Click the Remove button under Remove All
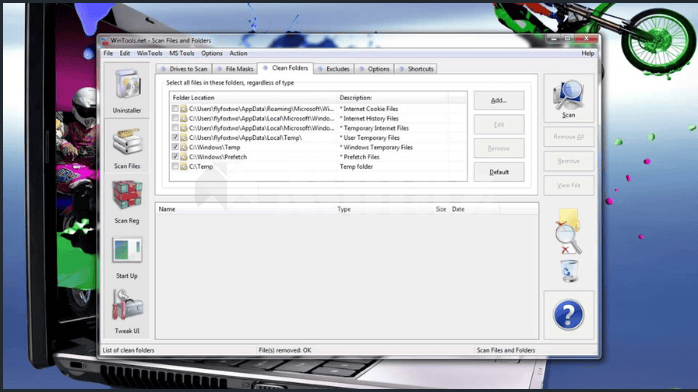Image resolution: width=698 pixels, height=392 pixels. pyautogui.click(x=568, y=161)
